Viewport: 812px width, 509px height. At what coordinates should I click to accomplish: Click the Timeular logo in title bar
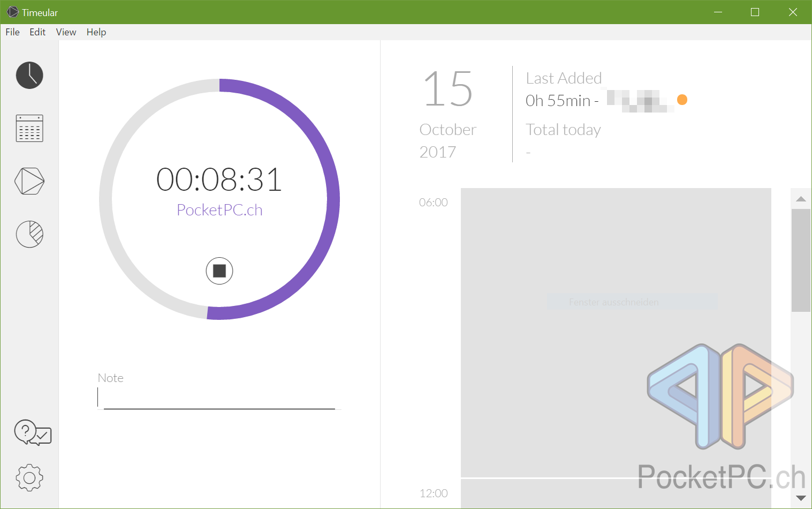point(12,12)
